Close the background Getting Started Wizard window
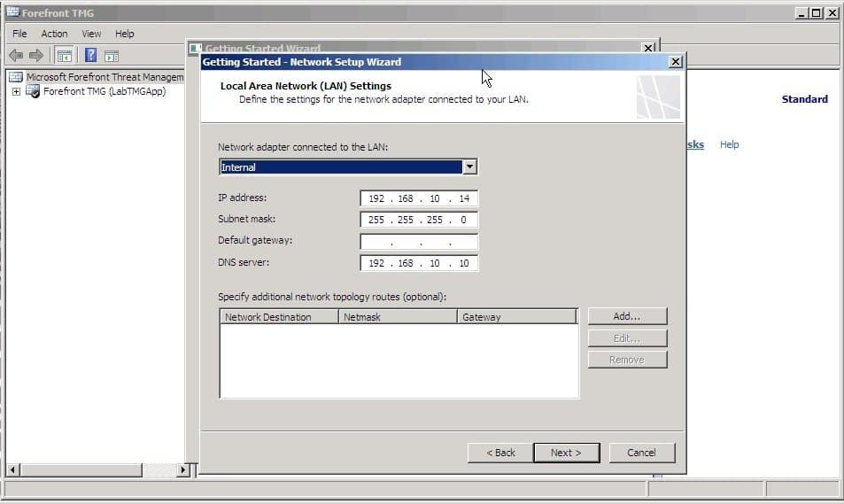Image resolution: width=844 pixels, height=504 pixels. (x=648, y=47)
